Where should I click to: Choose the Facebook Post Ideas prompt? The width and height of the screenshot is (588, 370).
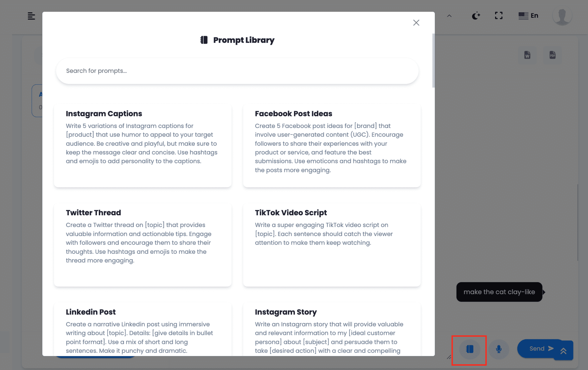click(x=332, y=145)
